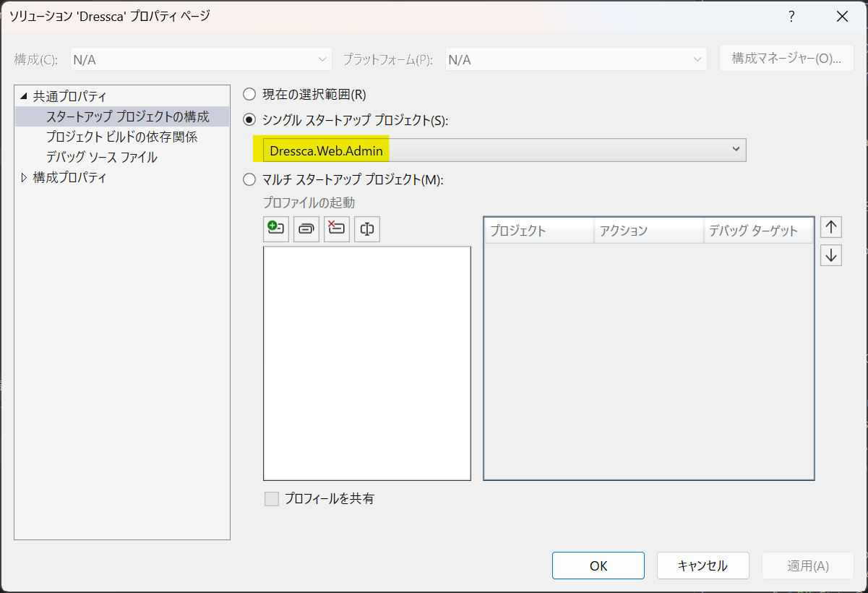Click the アクション column header
The height and width of the screenshot is (593, 868).
[x=648, y=231]
